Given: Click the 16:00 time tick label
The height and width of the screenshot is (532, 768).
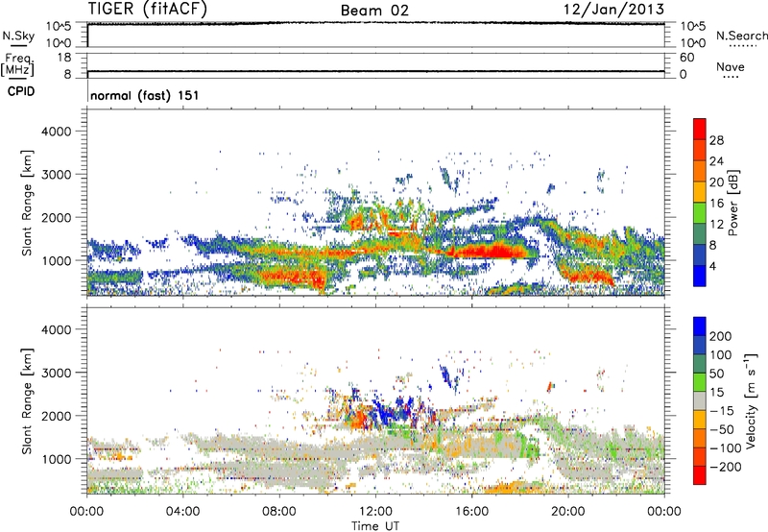Looking at the screenshot, I should (471, 512).
